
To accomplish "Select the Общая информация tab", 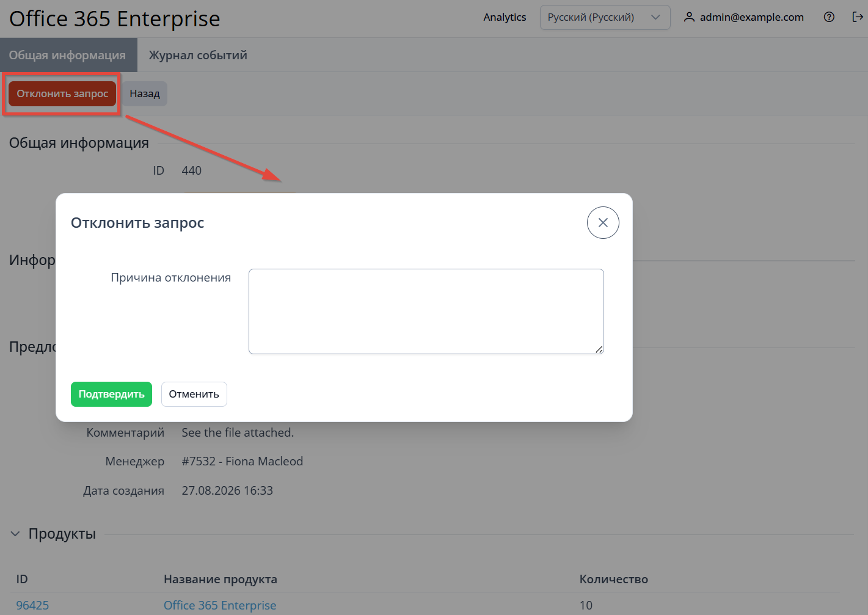I will click(67, 55).
